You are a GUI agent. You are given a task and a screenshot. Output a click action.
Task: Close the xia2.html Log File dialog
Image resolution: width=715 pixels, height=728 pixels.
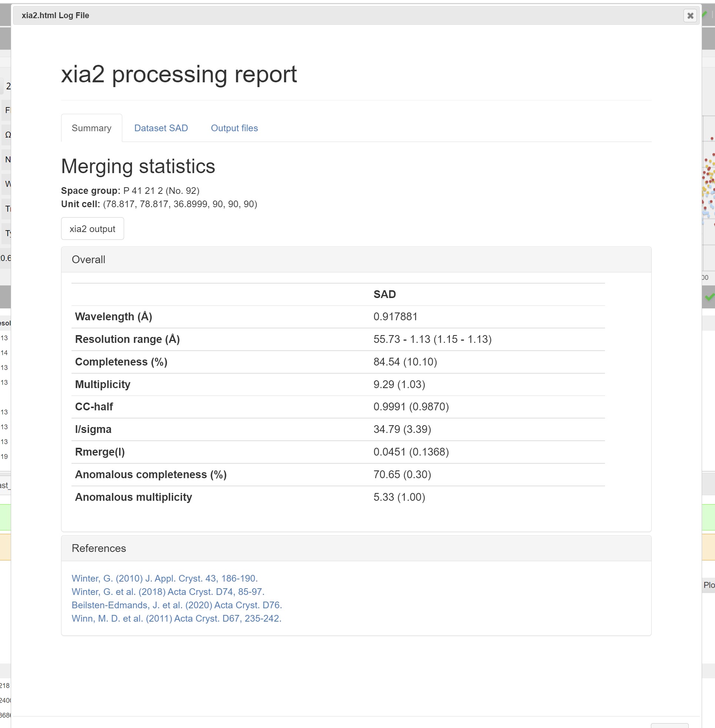tap(690, 16)
